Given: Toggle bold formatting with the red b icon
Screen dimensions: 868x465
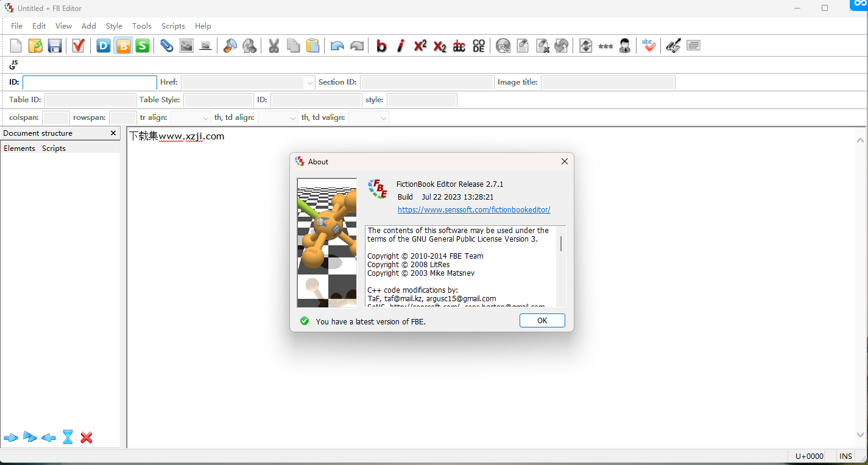Looking at the screenshot, I should (x=381, y=46).
